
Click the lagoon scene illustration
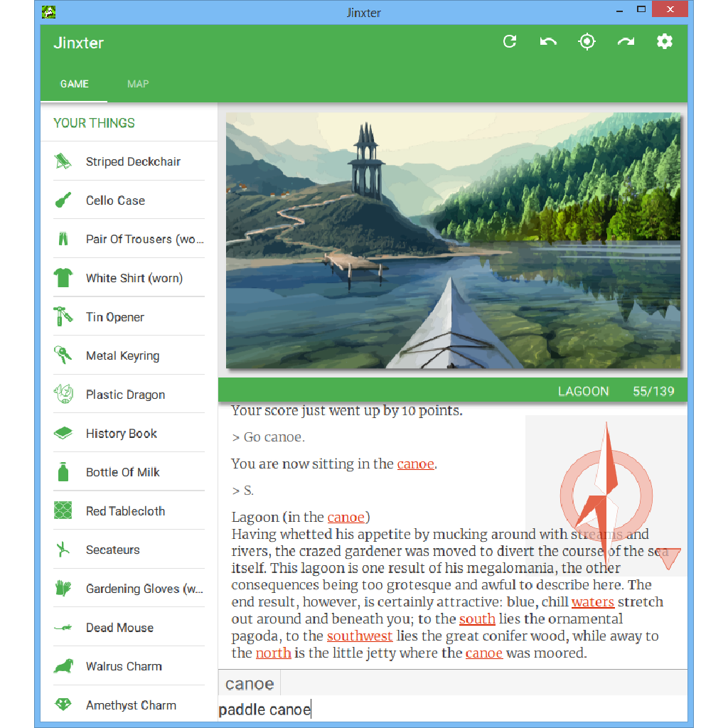click(x=453, y=240)
